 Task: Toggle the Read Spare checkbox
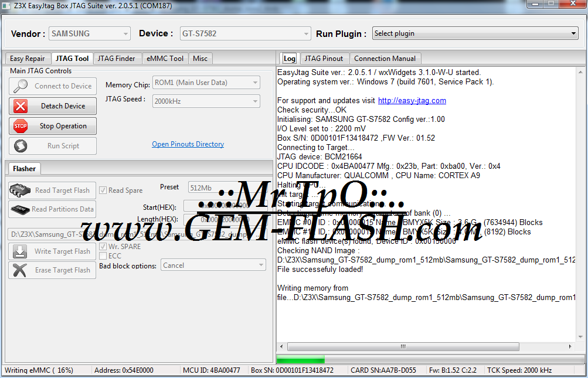point(103,190)
